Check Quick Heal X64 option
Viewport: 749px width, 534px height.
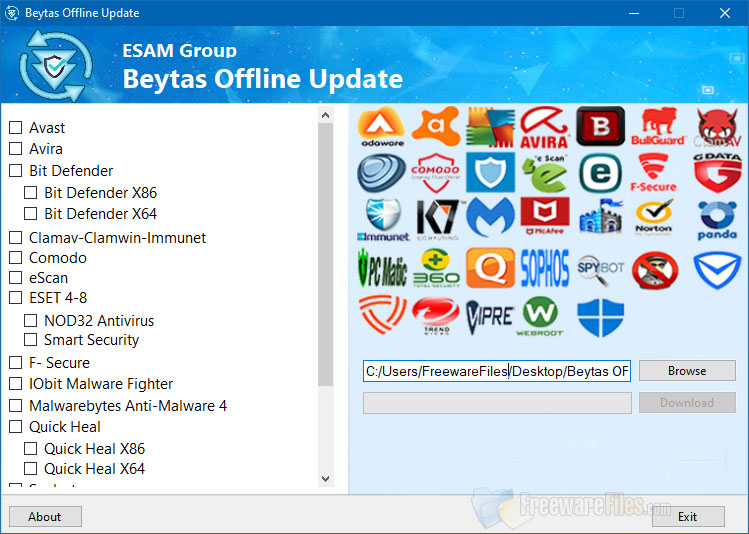pos(31,469)
